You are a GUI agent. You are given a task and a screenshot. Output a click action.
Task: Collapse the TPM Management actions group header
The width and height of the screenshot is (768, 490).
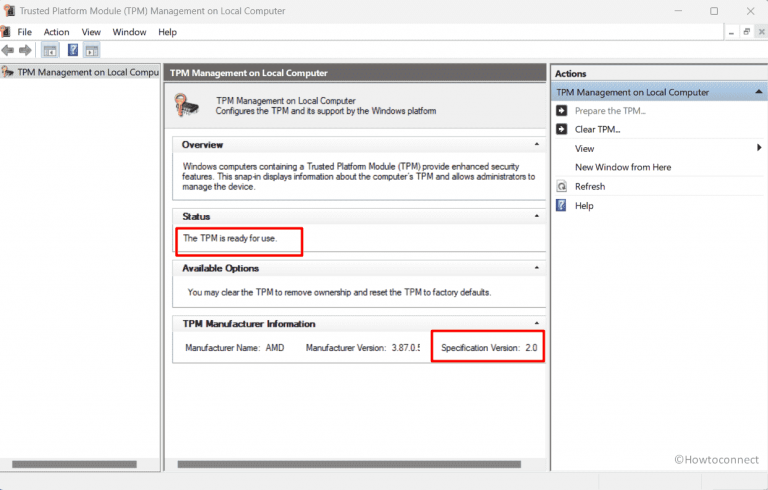759,92
